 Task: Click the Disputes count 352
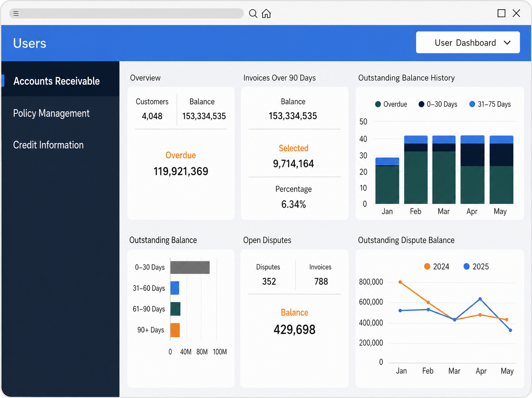tap(269, 281)
